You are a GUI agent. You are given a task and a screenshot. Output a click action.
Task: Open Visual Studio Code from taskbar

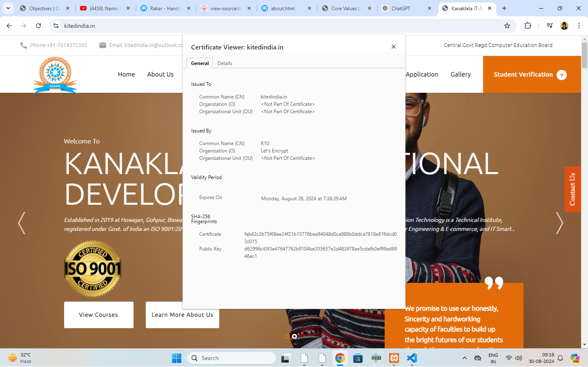point(412,358)
